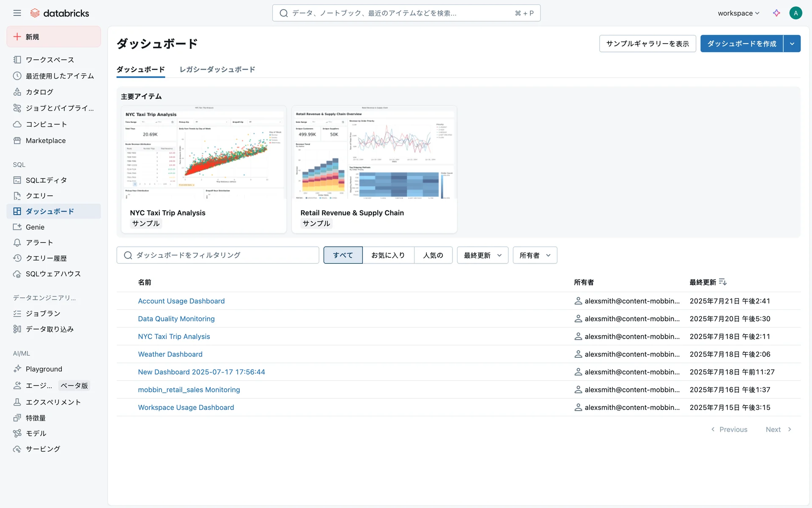Click the サンプルギャラリーを表示 button

click(x=647, y=44)
